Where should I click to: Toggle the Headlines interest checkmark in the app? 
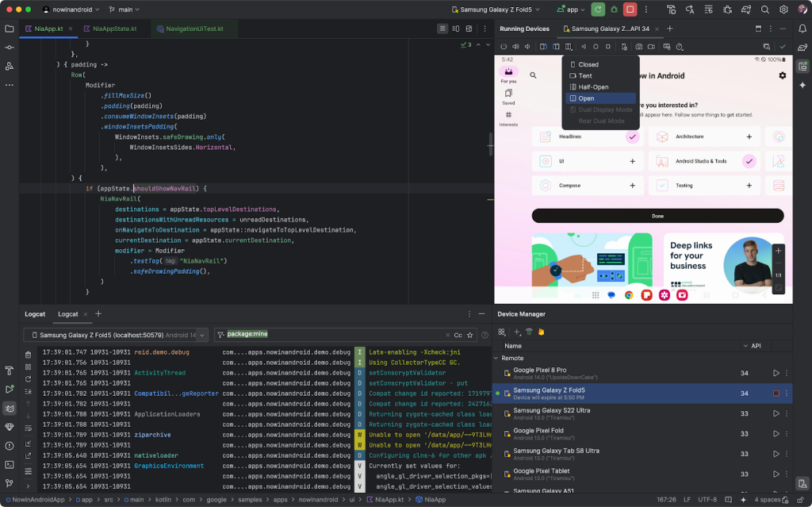pos(632,136)
